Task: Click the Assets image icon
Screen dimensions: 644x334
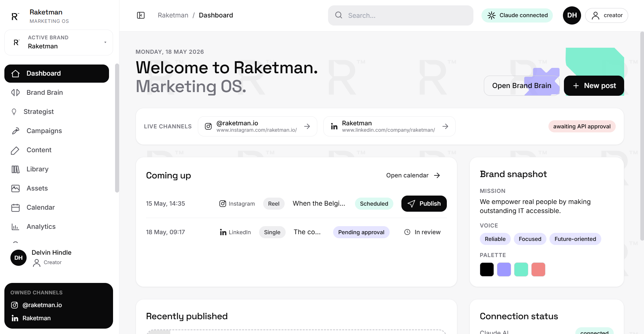Action: pos(15,189)
